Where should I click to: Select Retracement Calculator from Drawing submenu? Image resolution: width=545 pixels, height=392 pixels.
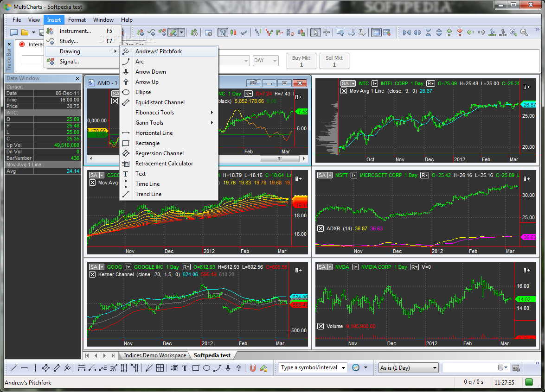point(169,164)
